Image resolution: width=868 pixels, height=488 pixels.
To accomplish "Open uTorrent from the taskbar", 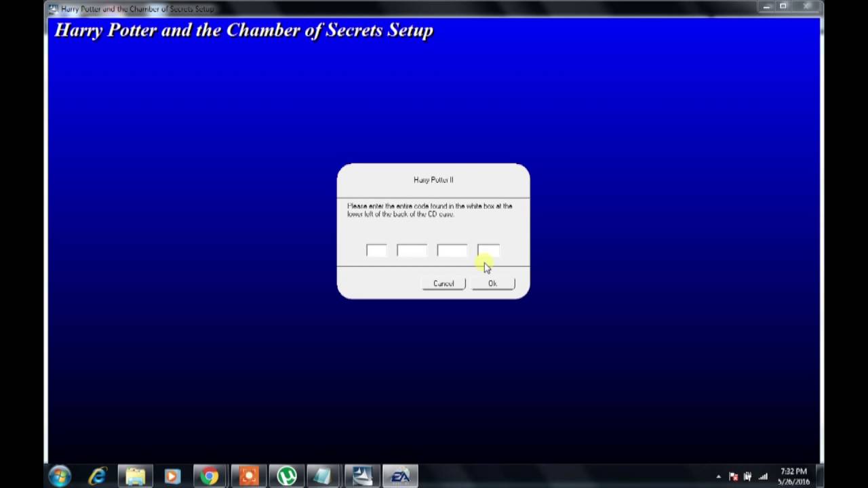I will 286,476.
